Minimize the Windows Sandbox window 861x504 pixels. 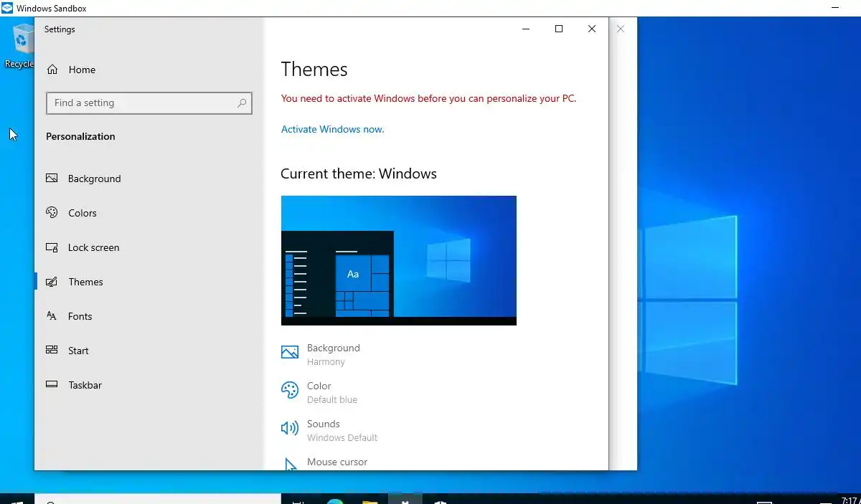835,8
